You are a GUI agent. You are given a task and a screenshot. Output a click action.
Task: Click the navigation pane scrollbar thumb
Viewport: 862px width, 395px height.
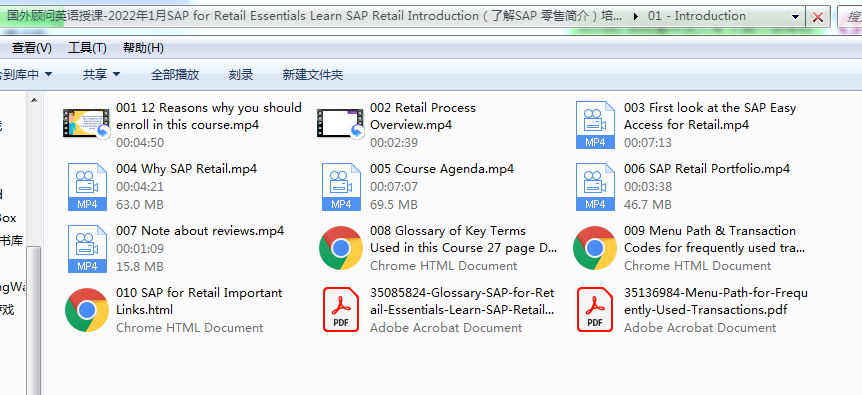[x=34, y=320]
